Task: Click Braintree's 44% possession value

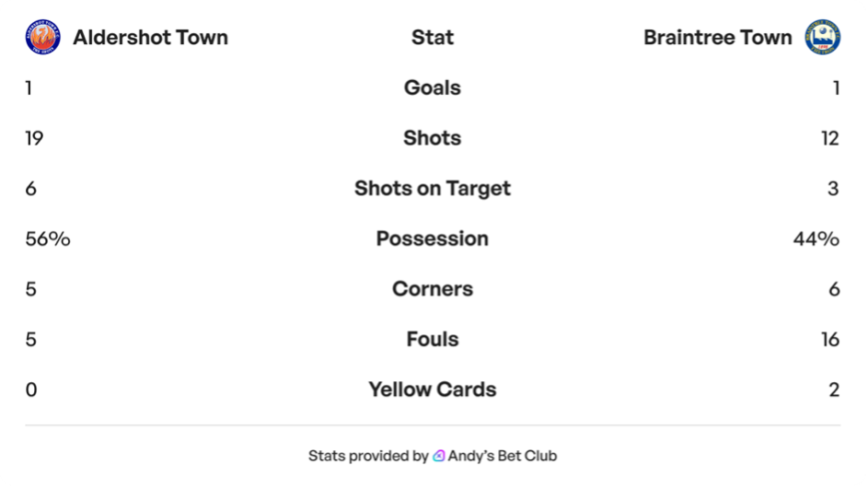Action: click(x=816, y=238)
